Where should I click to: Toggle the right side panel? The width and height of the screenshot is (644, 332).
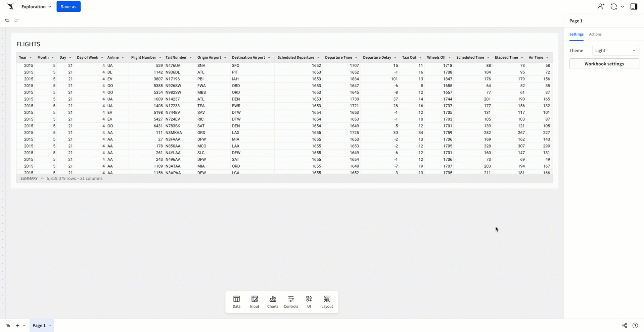634,7
